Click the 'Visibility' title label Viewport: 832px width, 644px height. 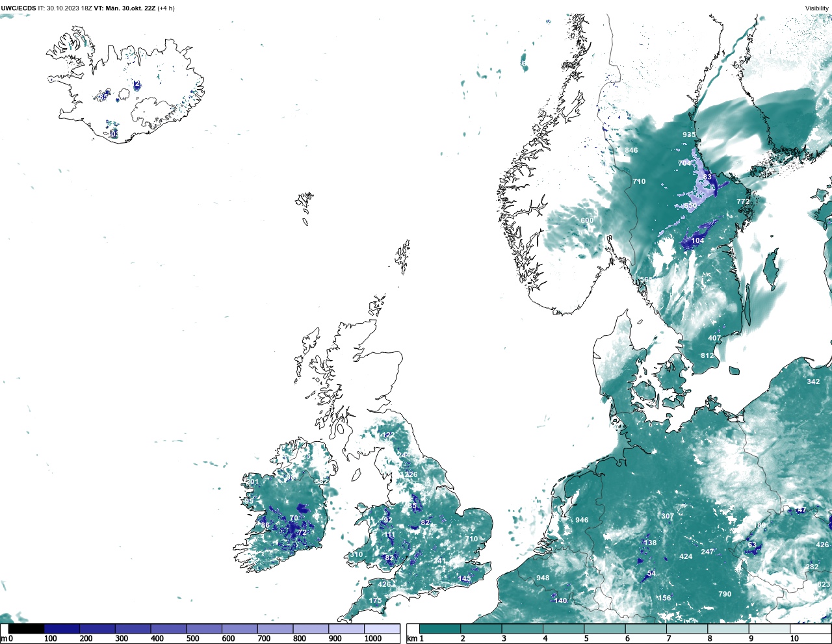click(x=817, y=8)
